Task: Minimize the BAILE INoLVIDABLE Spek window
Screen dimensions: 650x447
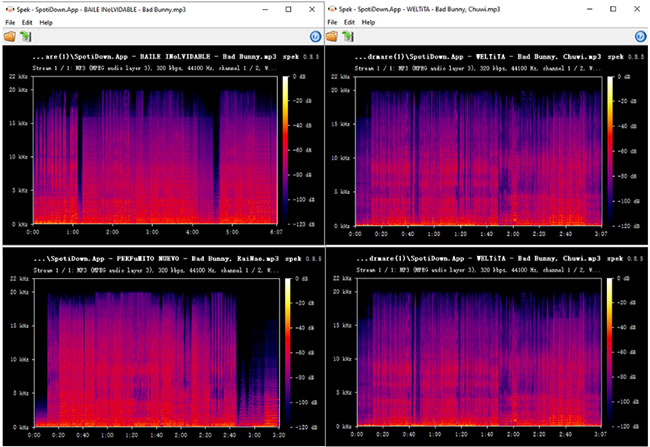Action: (x=265, y=9)
